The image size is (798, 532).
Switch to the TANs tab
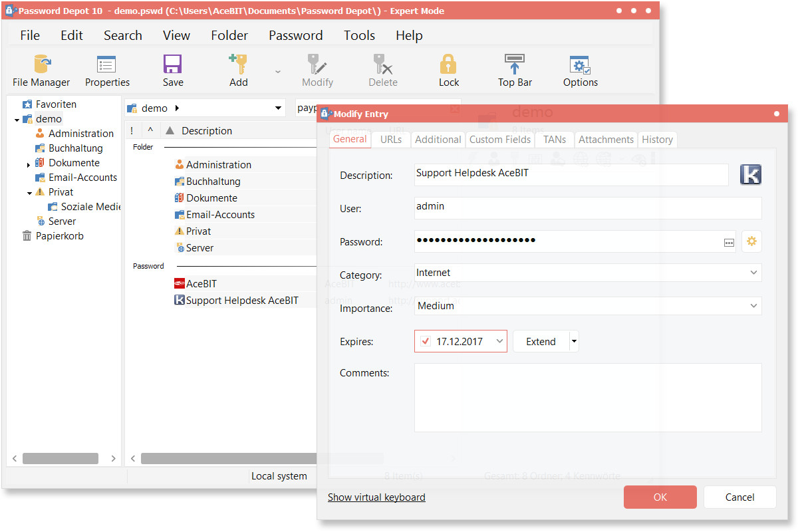coord(555,140)
